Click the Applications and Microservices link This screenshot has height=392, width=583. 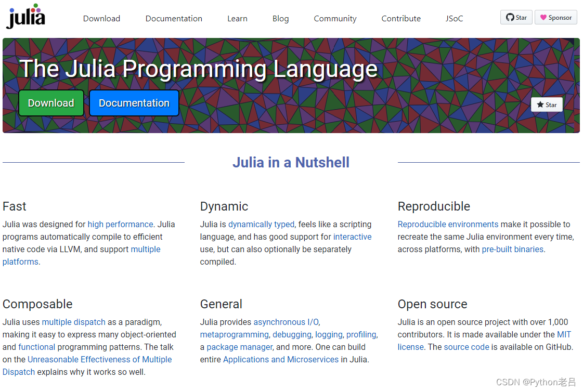coord(280,359)
